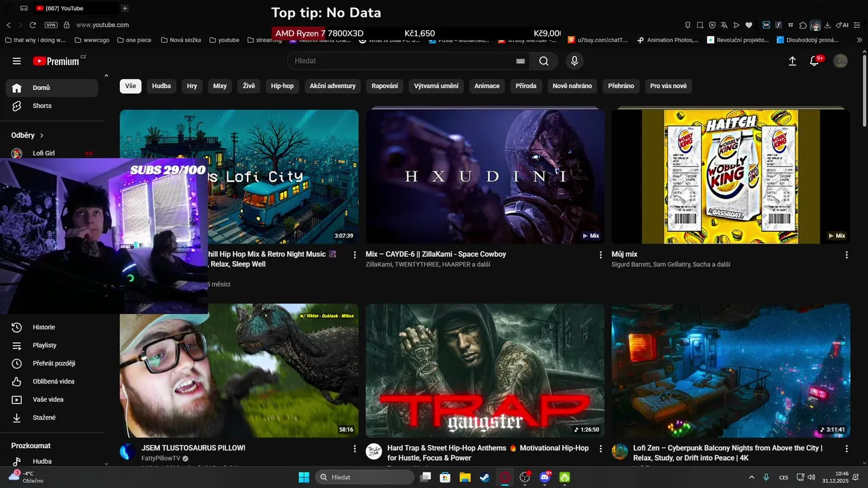Open a new browser tab
Screen dimensions: 868x488
[125, 8]
